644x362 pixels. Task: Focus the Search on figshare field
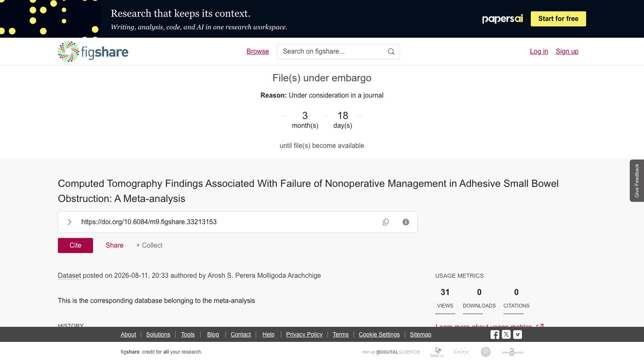332,51
